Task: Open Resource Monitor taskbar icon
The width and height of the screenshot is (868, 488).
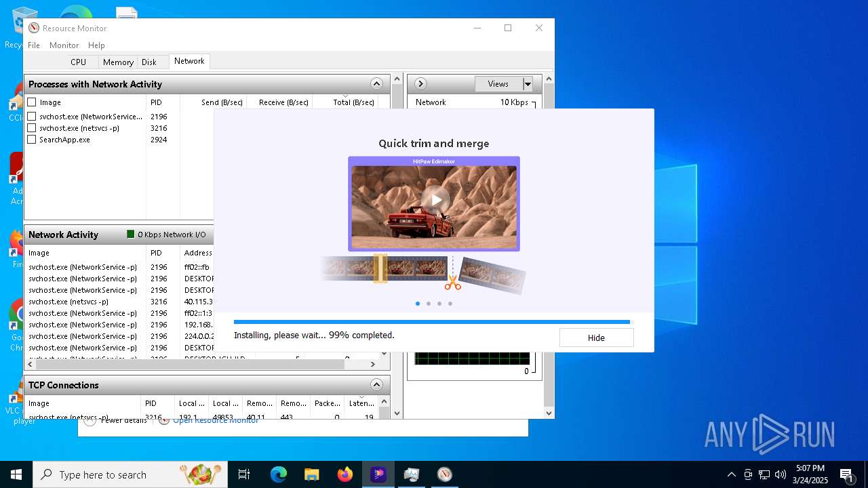Action: [444, 474]
